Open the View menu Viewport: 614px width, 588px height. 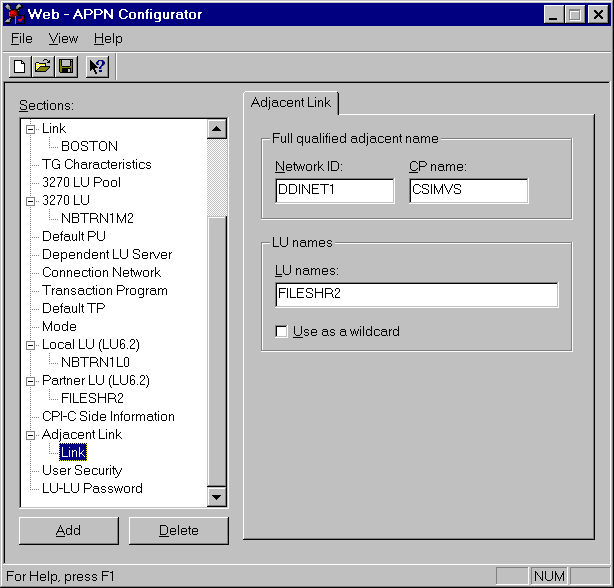click(x=63, y=39)
